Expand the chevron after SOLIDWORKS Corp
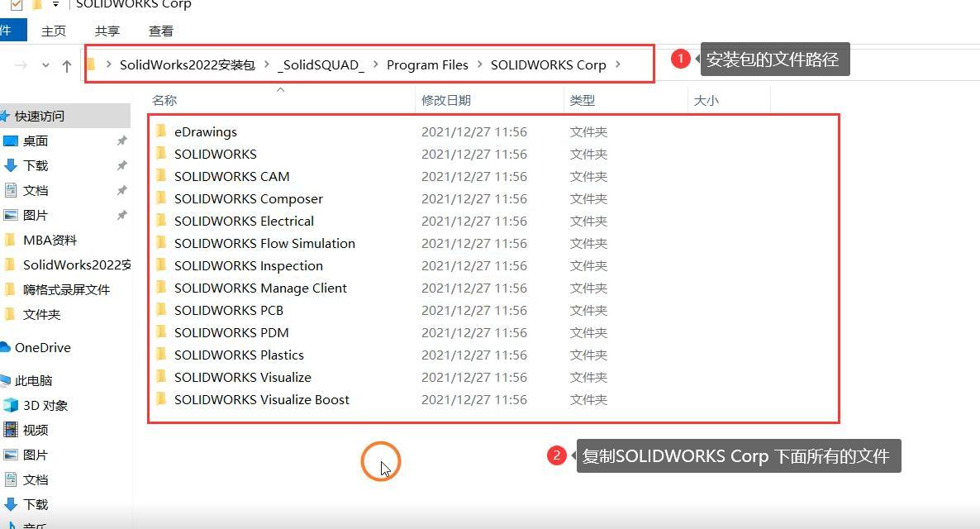 618,64
